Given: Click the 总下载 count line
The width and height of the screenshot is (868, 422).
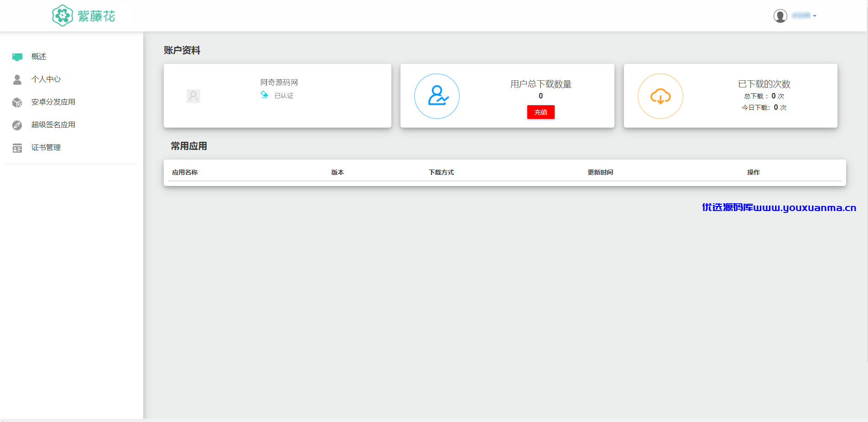Looking at the screenshot, I should click(x=764, y=96).
